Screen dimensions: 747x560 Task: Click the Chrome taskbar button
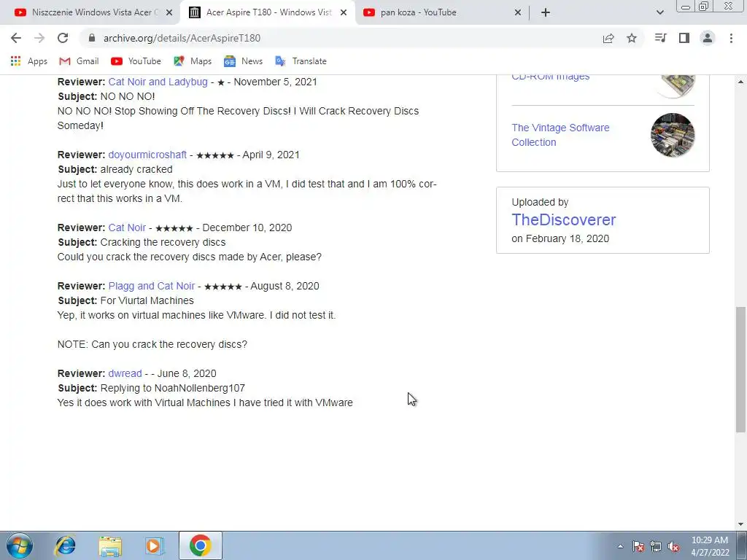[x=201, y=545]
